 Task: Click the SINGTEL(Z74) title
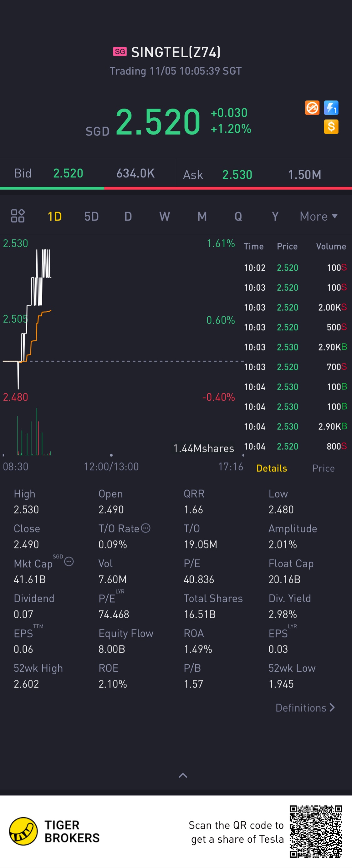pyautogui.click(x=176, y=52)
